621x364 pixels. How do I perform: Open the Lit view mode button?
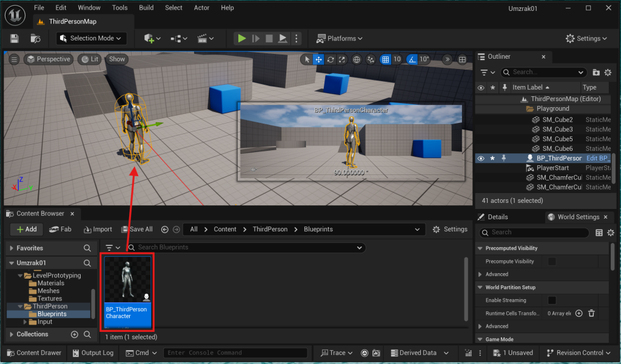pyautogui.click(x=90, y=59)
